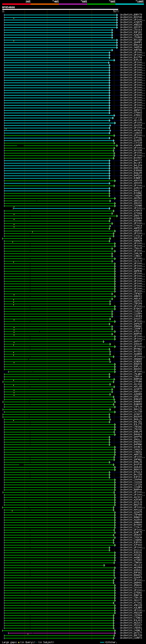Screen dimensions: 146x644
Task: Select the UniRef100_C4QWL7 label
Action: (131, 630)
